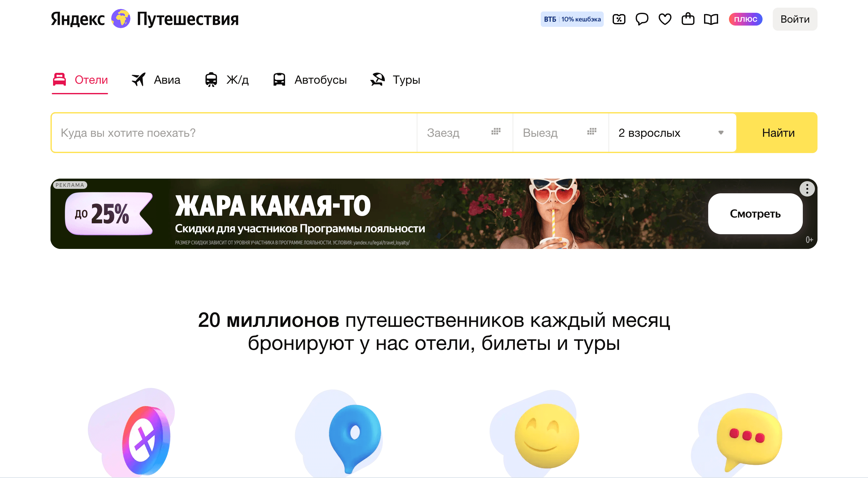Click the bed icon for hotels
Screen dimensions: 868x478
[x=59, y=80]
